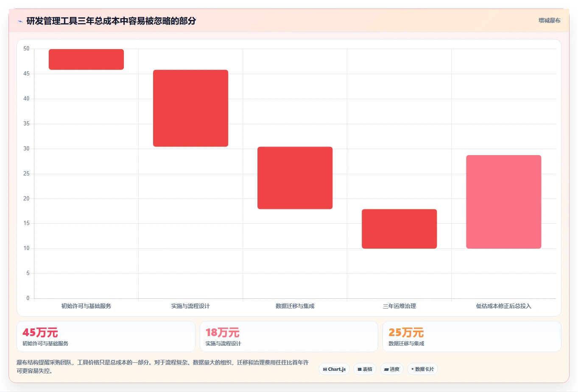Click the y-axis value 0
This screenshot has height=392, width=578.
pos(28,298)
